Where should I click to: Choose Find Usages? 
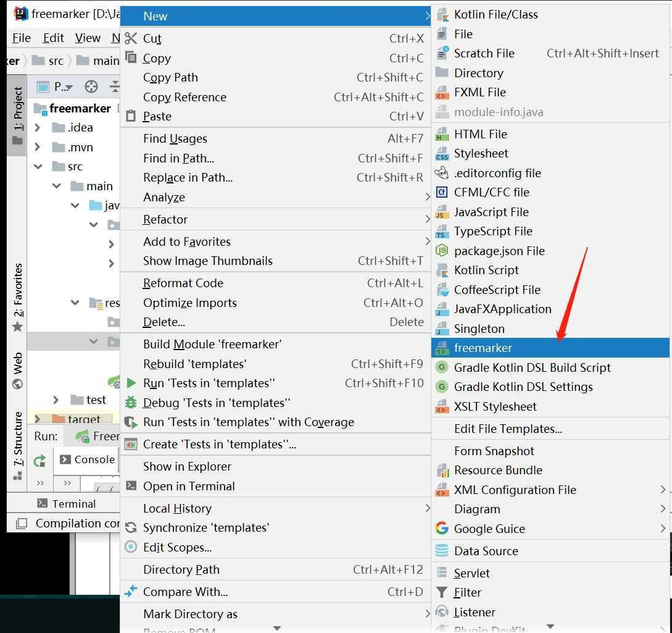click(276, 138)
